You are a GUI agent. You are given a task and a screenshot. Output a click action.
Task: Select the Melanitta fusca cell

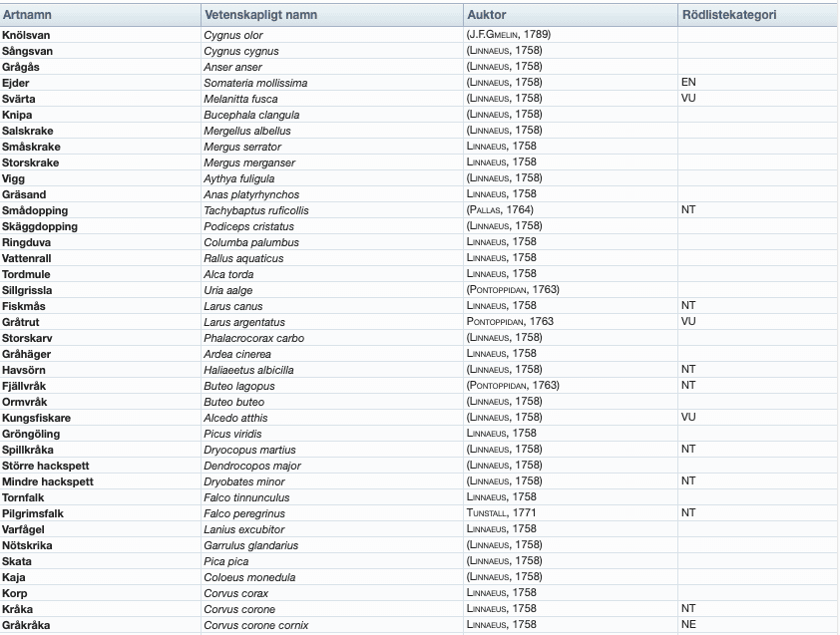tap(243, 99)
